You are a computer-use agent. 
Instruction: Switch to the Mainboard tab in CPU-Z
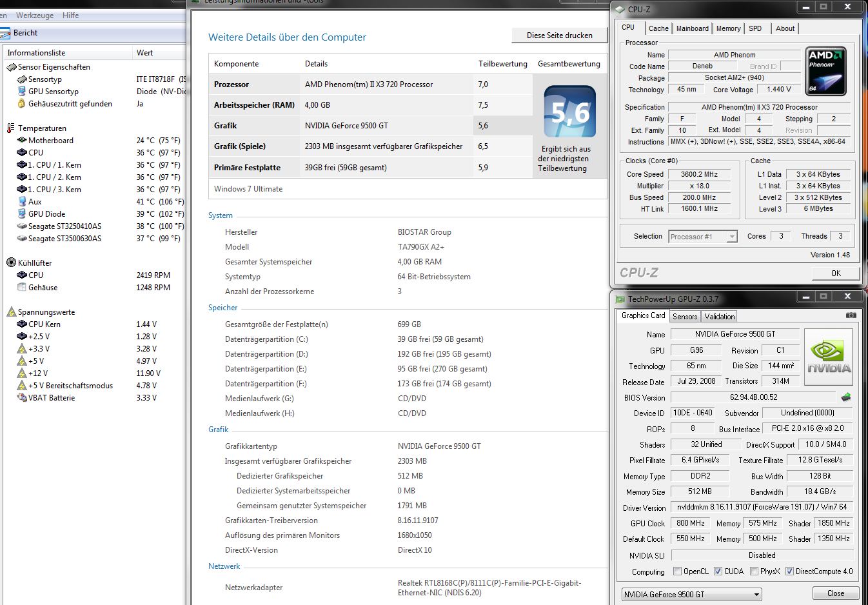click(693, 28)
